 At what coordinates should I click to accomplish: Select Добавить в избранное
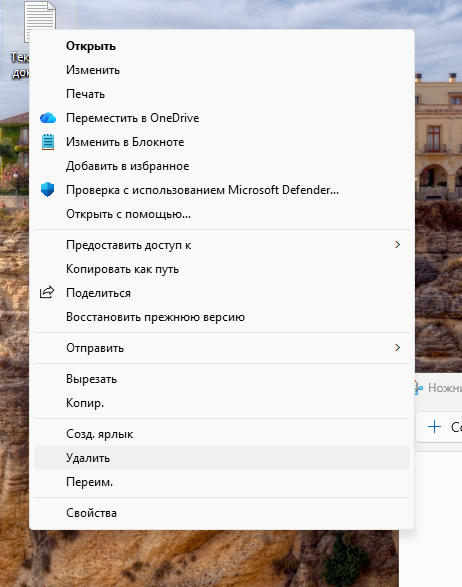222,166
